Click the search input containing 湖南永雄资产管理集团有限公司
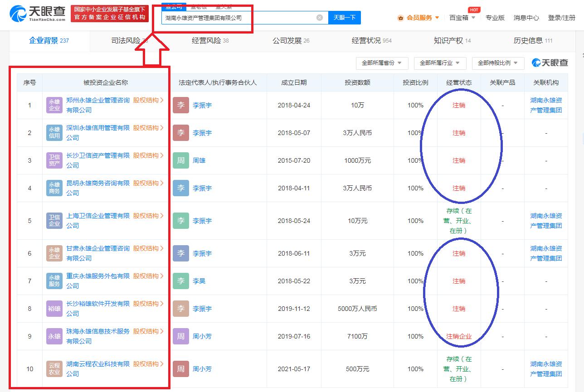 click(x=227, y=17)
